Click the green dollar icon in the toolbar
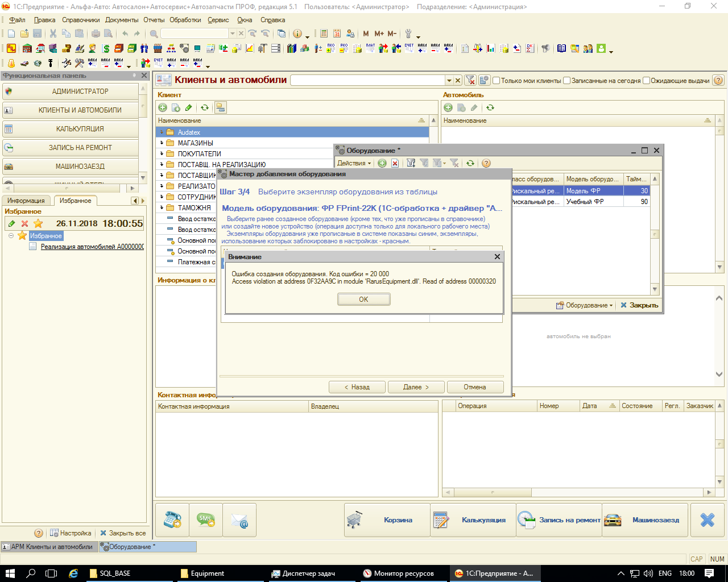This screenshot has height=582, width=728. [106, 48]
